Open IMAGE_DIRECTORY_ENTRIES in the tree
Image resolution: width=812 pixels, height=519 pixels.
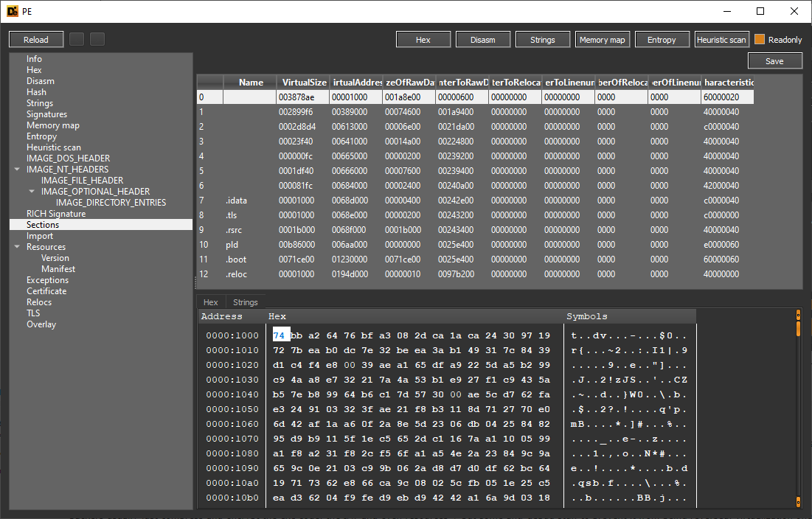111,203
